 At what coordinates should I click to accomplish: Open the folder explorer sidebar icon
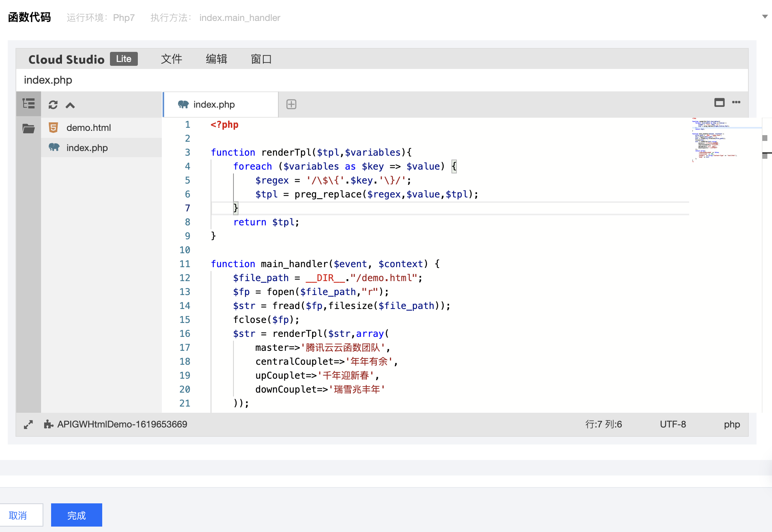pos(28,129)
